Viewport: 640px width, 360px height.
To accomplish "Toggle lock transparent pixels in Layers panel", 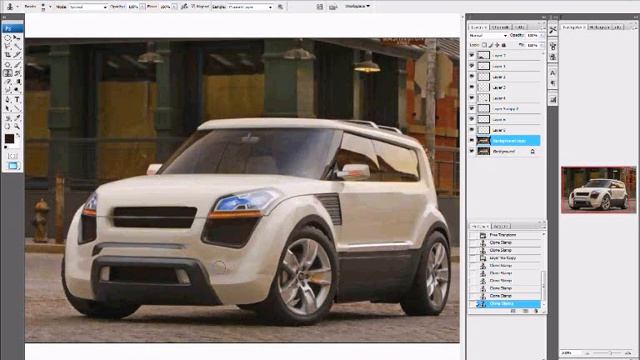I will (x=484, y=45).
